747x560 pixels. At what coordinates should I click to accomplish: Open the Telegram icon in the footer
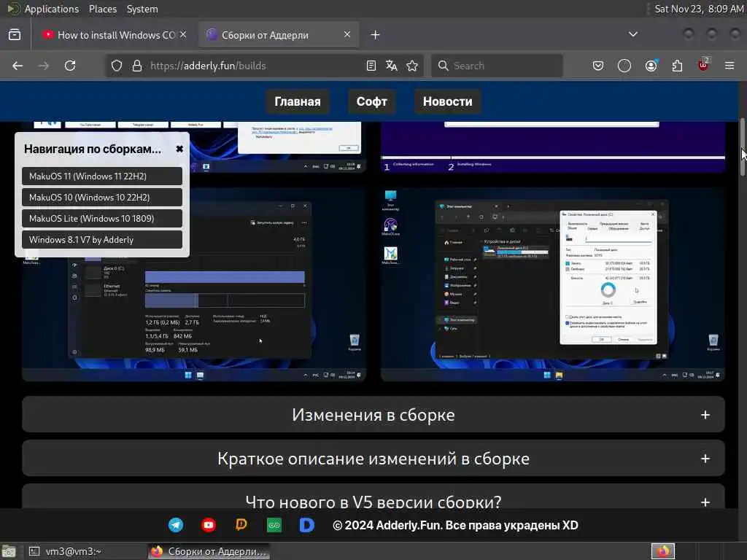pos(176,525)
